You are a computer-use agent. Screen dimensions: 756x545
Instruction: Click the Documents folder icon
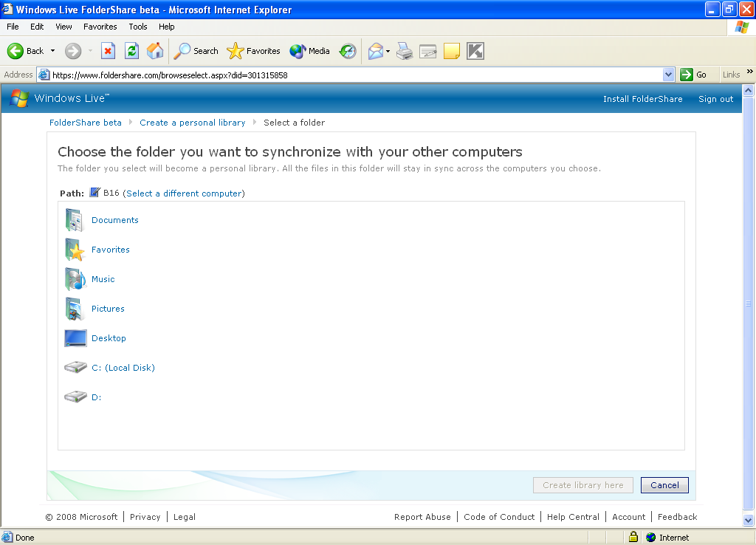coord(75,220)
